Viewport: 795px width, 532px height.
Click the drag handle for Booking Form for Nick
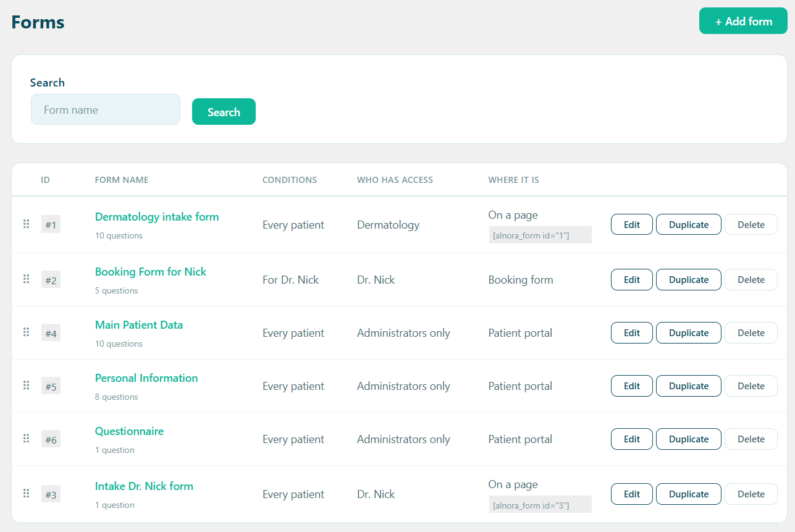pos(26,279)
